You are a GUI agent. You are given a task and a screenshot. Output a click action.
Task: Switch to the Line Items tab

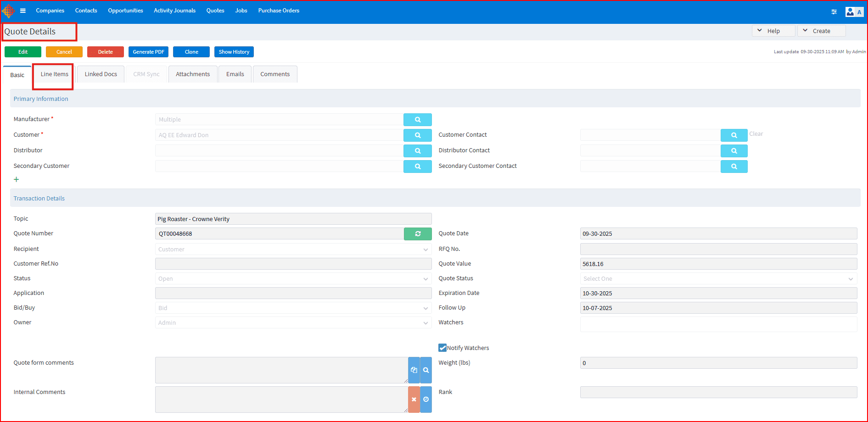coord(54,74)
